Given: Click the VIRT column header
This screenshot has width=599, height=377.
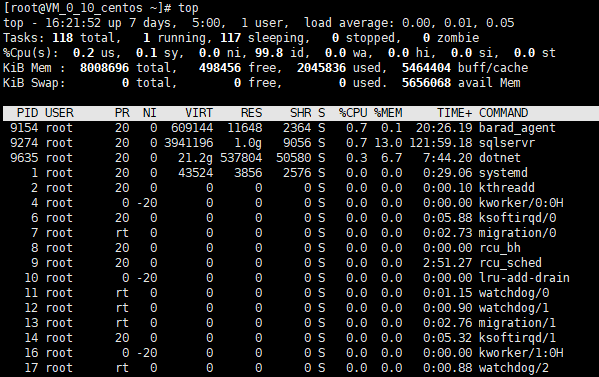Looking at the screenshot, I should pos(199,113).
